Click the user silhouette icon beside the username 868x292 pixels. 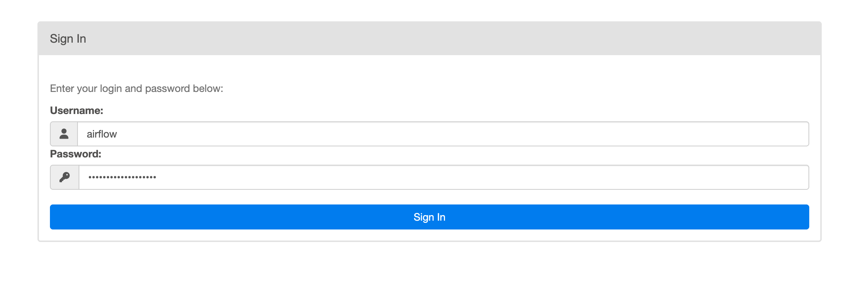(x=64, y=134)
